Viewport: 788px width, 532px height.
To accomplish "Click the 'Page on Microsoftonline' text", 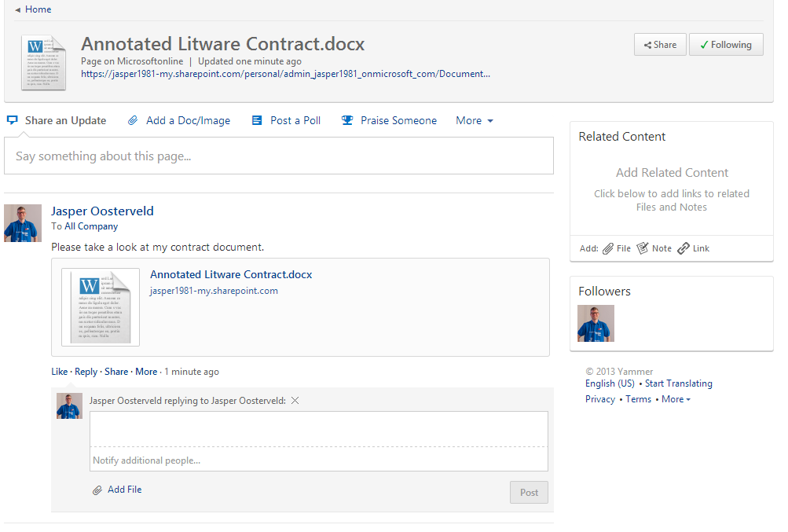I will click(x=132, y=61).
